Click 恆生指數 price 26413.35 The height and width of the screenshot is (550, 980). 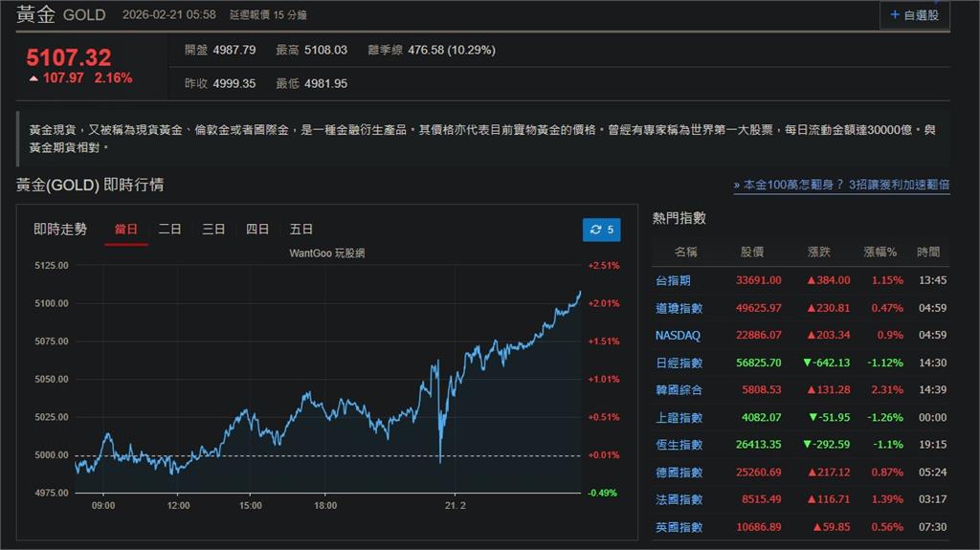coord(758,445)
